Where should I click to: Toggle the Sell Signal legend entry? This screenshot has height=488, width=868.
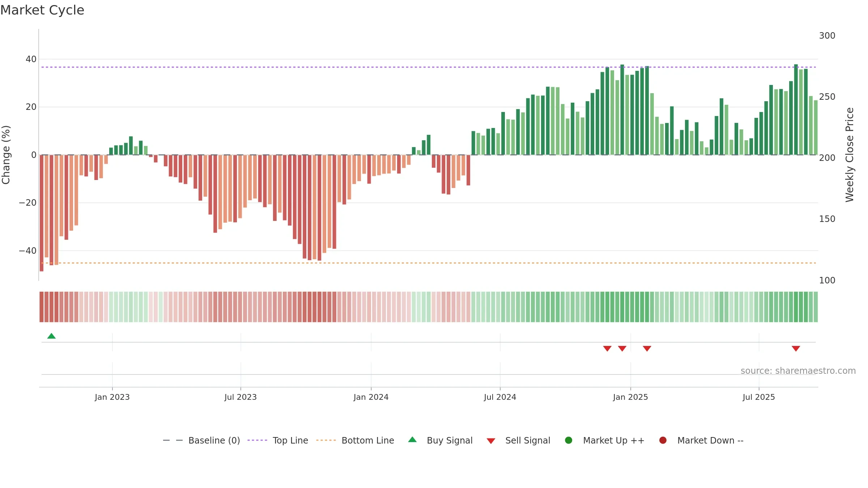click(x=518, y=440)
